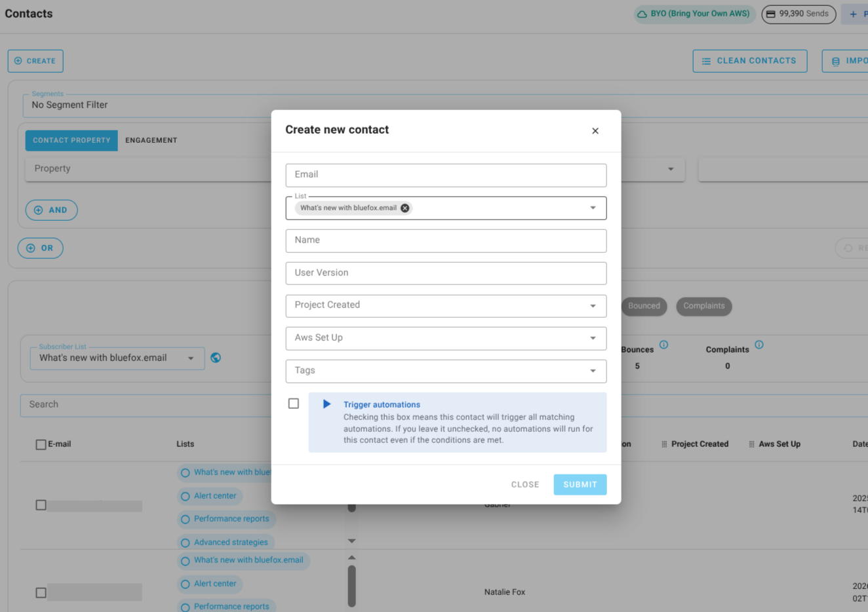
Task: Select the Contact Property tab
Action: tap(71, 140)
